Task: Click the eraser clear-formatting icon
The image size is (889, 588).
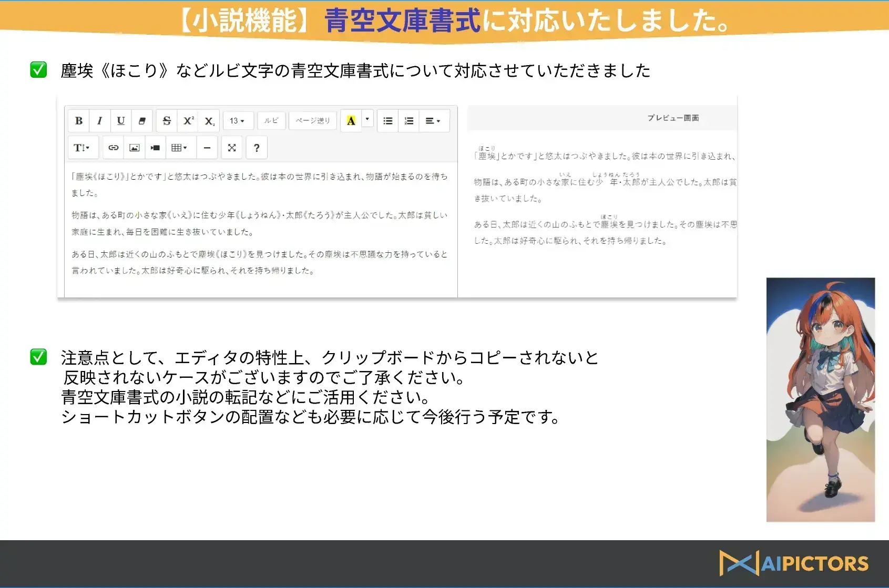Action: pyautogui.click(x=141, y=121)
